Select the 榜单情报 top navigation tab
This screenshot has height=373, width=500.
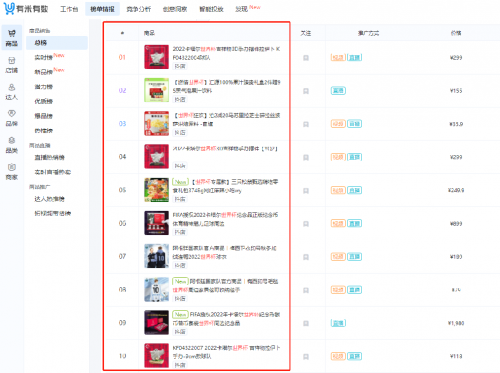(102, 9)
